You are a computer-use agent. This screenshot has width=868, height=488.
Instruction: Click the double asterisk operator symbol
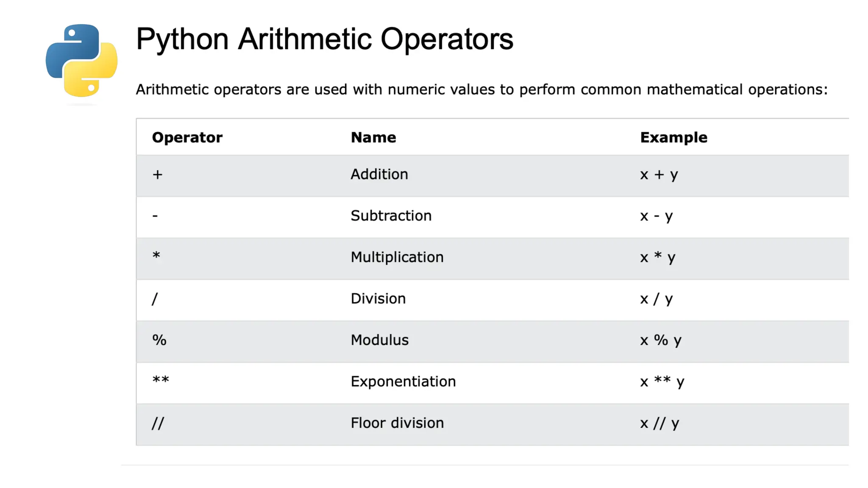(x=161, y=380)
